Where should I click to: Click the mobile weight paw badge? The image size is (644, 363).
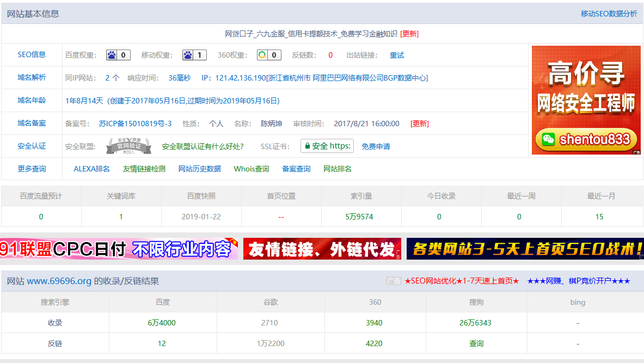tap(194, 55)
